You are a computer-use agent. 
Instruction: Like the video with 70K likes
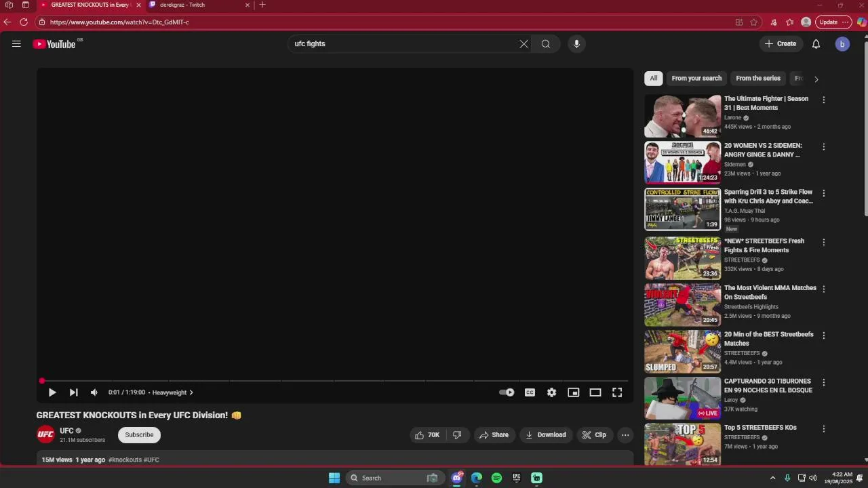point(427,435)
